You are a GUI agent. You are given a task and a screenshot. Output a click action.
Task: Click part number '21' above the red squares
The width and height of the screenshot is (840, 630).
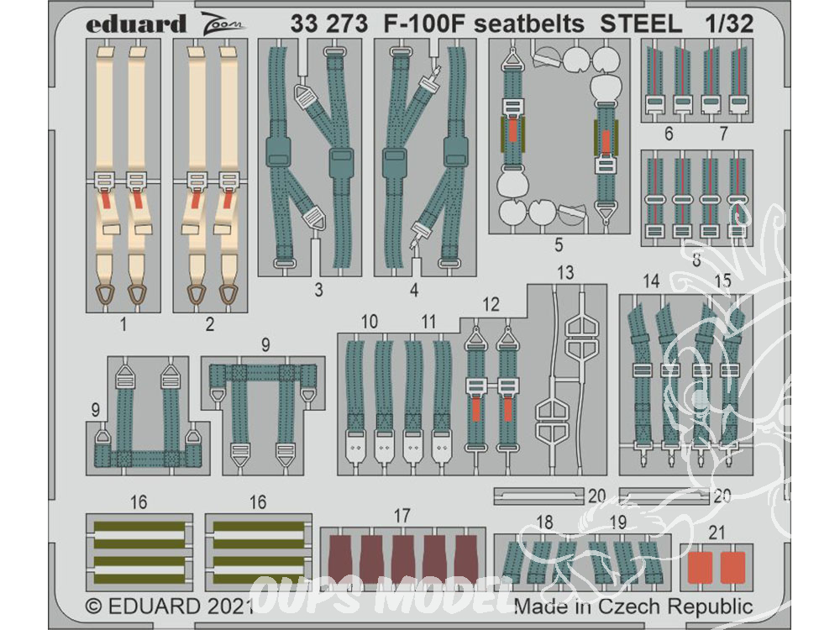click(717, 533)
